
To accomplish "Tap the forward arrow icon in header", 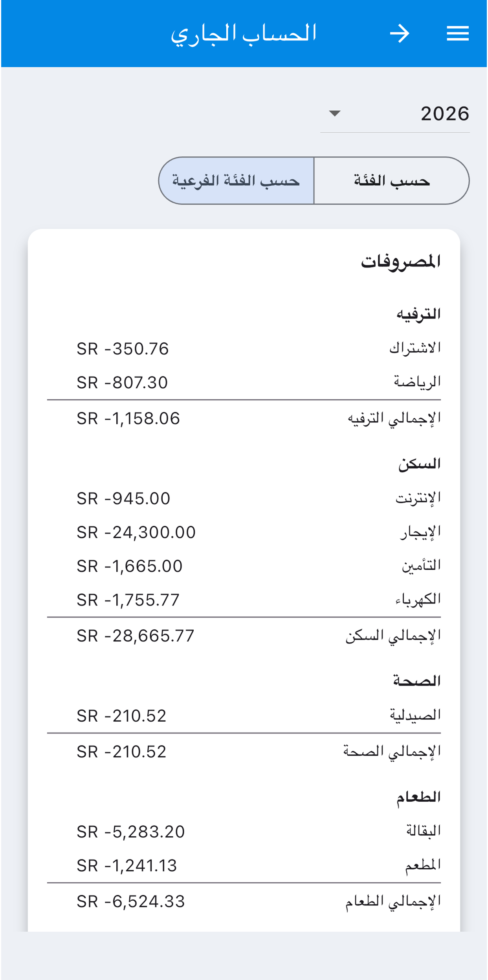I will (400, 33).
